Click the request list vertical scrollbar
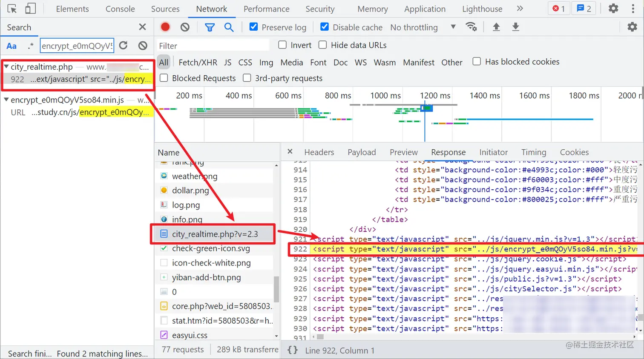The image size is (644, 359). click(x=276, y=289)
